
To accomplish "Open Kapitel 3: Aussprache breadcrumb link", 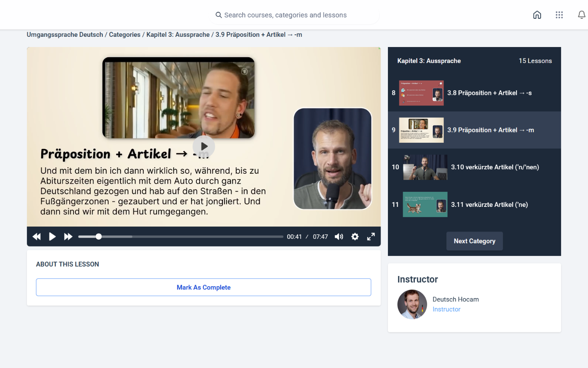I will click(x=178, y=35).
